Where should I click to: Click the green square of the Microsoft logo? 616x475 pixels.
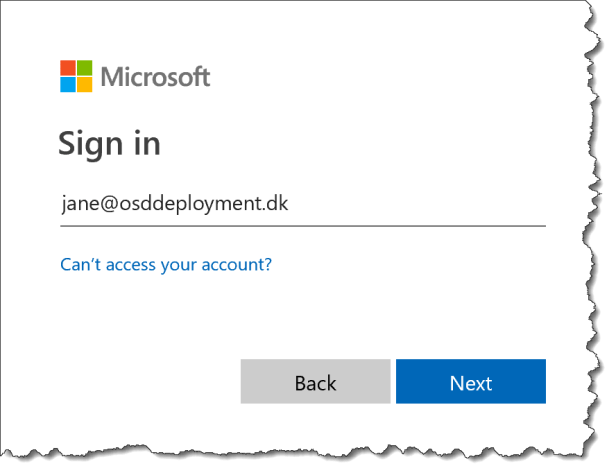coord(84,68)
